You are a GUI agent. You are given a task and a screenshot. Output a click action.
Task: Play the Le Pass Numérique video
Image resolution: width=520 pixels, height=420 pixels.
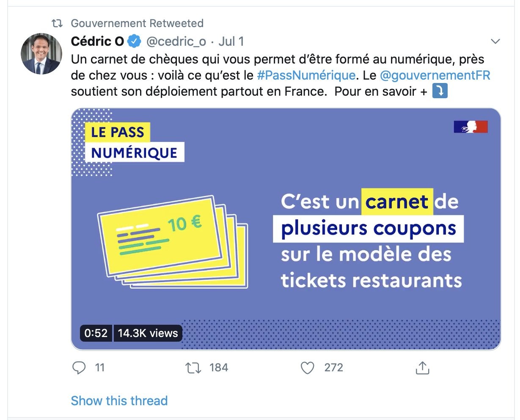tap(286, 229)
